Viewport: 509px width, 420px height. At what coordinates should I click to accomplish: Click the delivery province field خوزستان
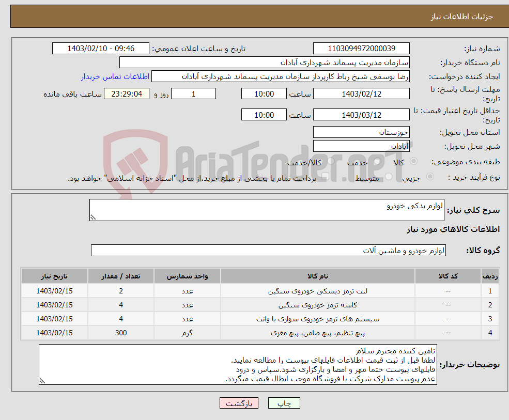coord(361,132)
